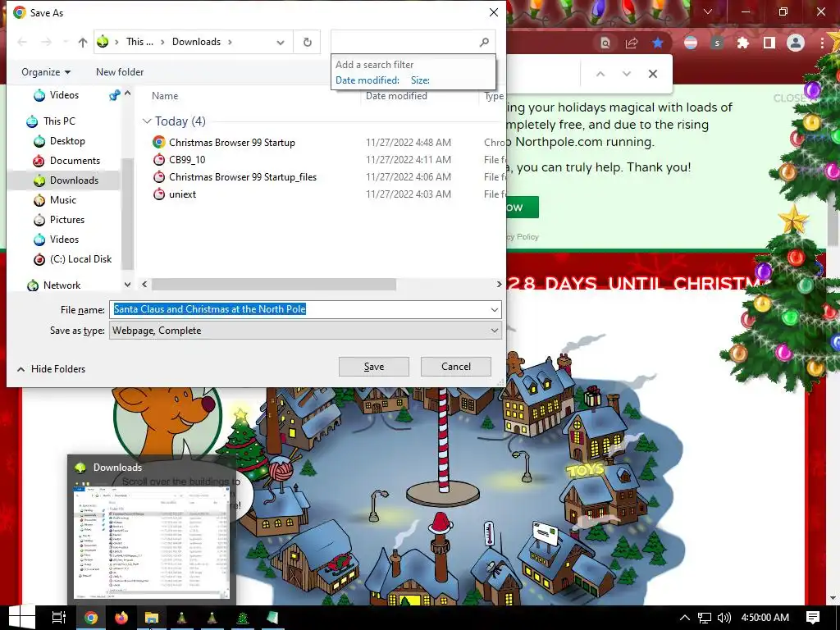
Task: Click the Save button
Action: (x=374, y=367)
